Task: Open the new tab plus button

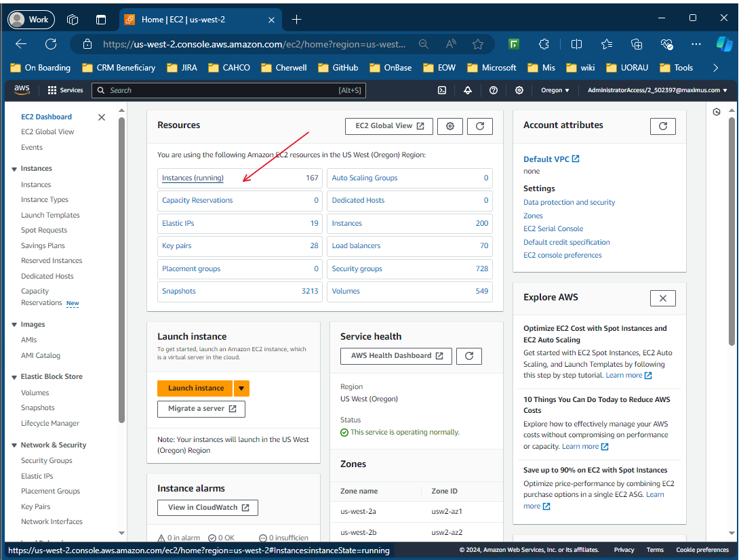Action: (x=296, y=20)
